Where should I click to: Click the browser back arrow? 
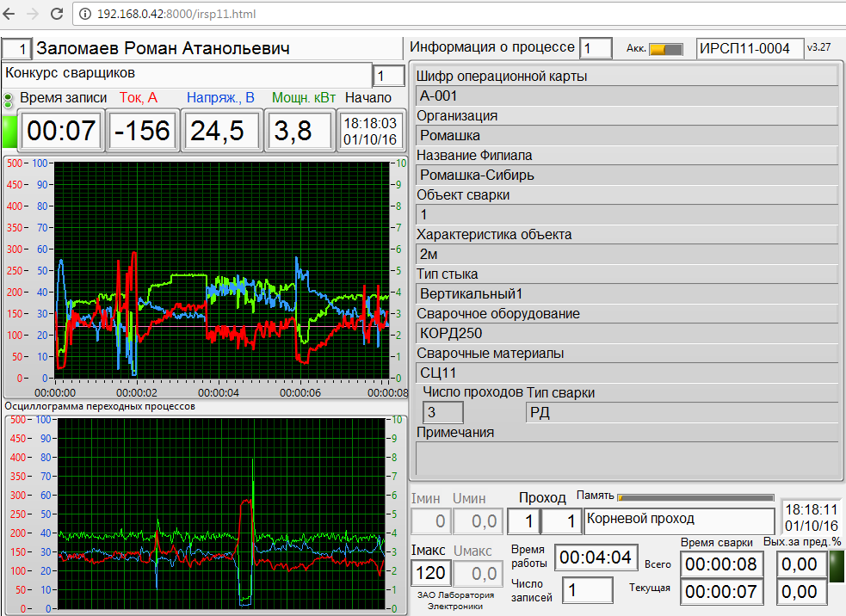tap(10, 15)
